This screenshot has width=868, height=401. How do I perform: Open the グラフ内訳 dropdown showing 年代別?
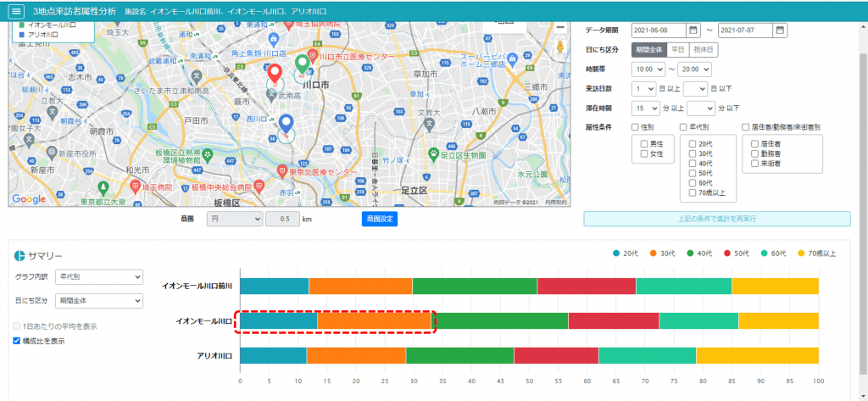(x=98, y=276)
